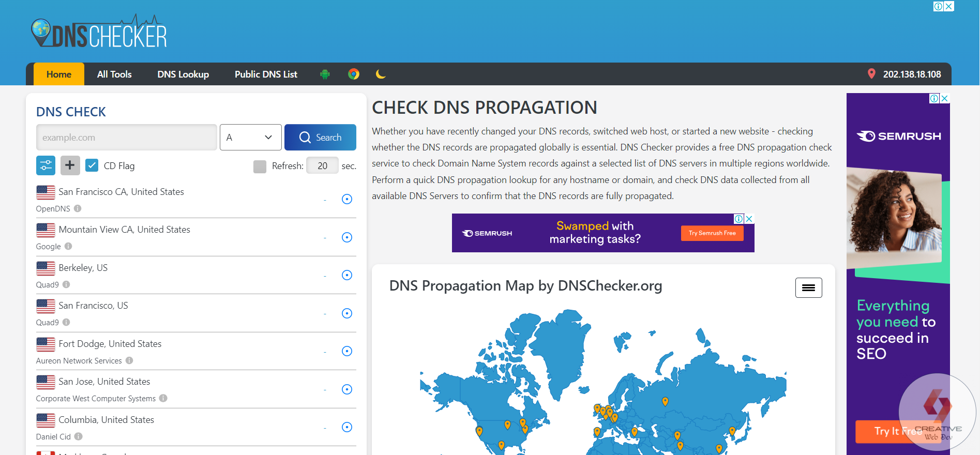Viewport: 980px width, 455px height.
Task: Add custom DNS server plus button
Action: (x=70, y=165)
